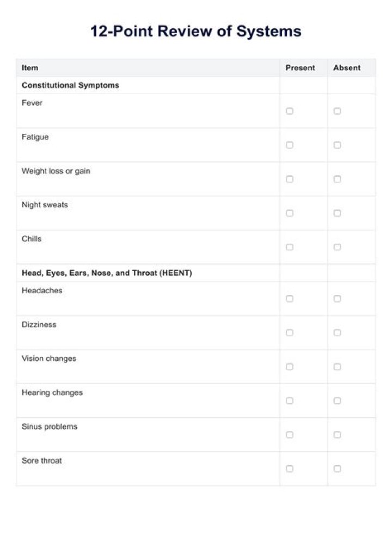
Task: Mark Headaches as Absent
Action: pos(337,298)
